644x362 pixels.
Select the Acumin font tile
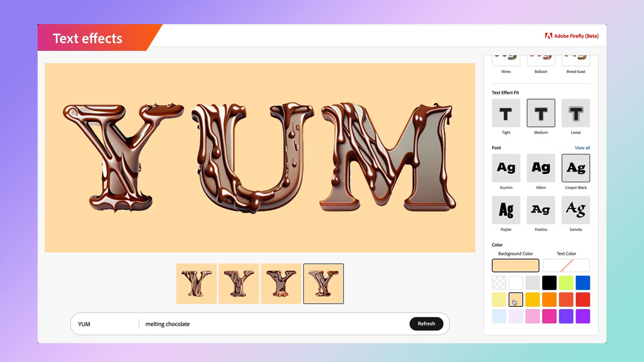506,168
